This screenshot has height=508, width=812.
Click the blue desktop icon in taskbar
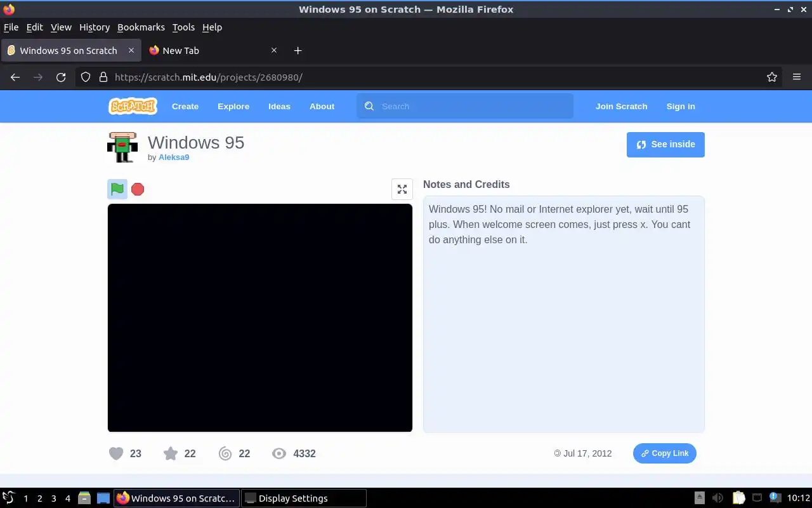coord(103,498)
